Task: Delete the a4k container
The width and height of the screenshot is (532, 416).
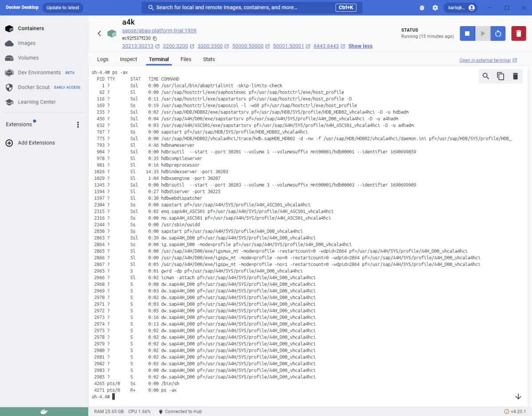Action: click(519, 33)
